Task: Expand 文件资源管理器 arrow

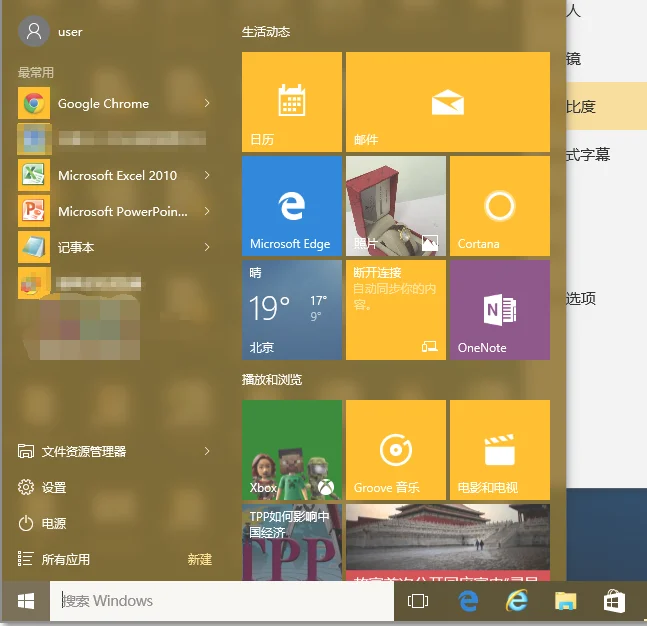Action: pos(207,451)
